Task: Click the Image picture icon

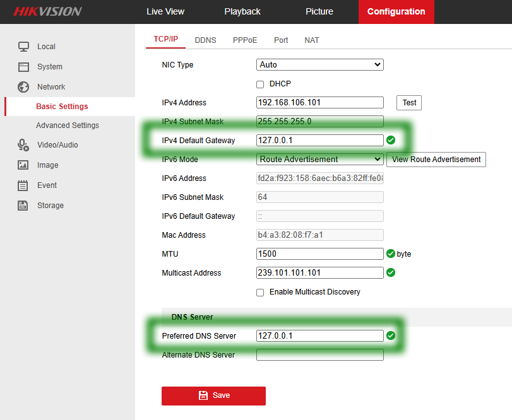Action: tap(23, 165)
